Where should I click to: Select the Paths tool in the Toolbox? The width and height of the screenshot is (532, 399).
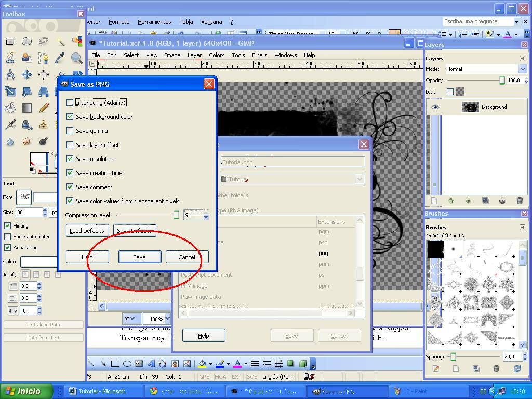click(x=44, y=59)
